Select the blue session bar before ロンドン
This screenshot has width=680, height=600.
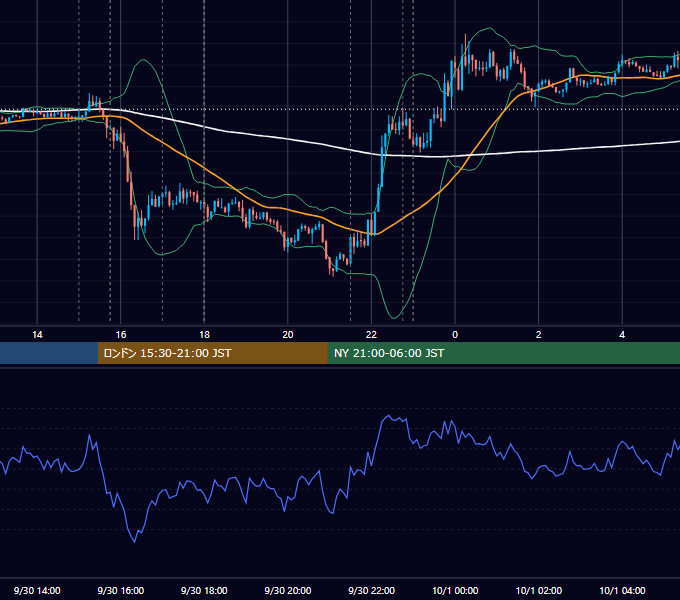[x=49, y=353]
